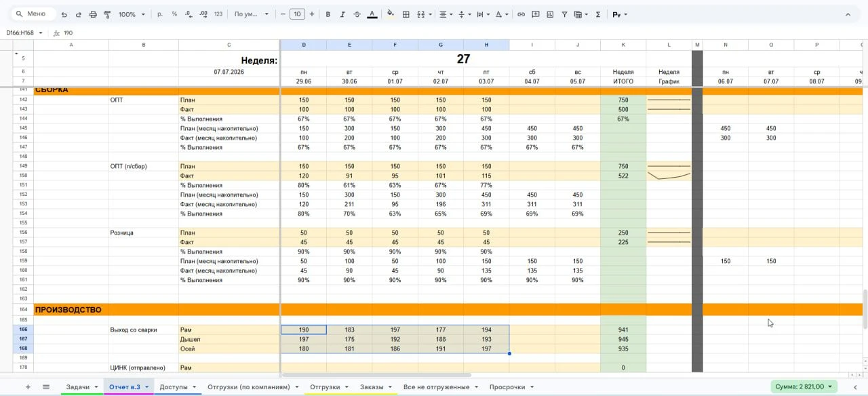Switch to the Доступы sheet tab

click(x=178, y=387)
